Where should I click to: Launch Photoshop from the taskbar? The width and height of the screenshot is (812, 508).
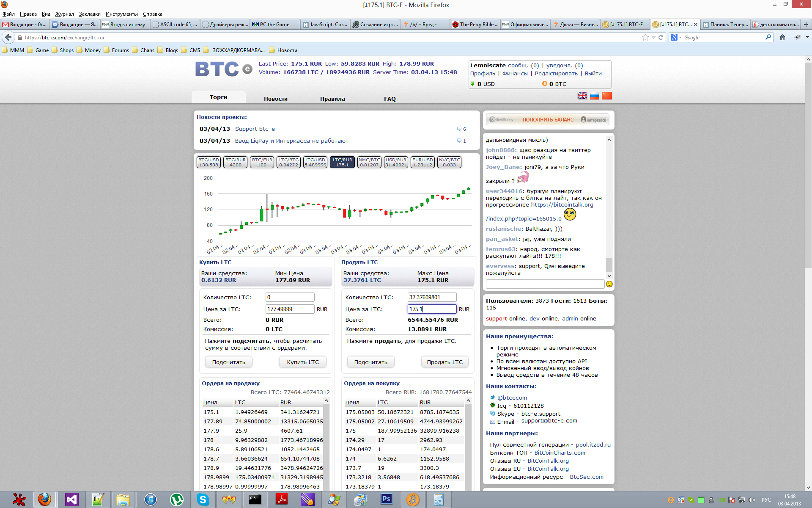[386, 500]
